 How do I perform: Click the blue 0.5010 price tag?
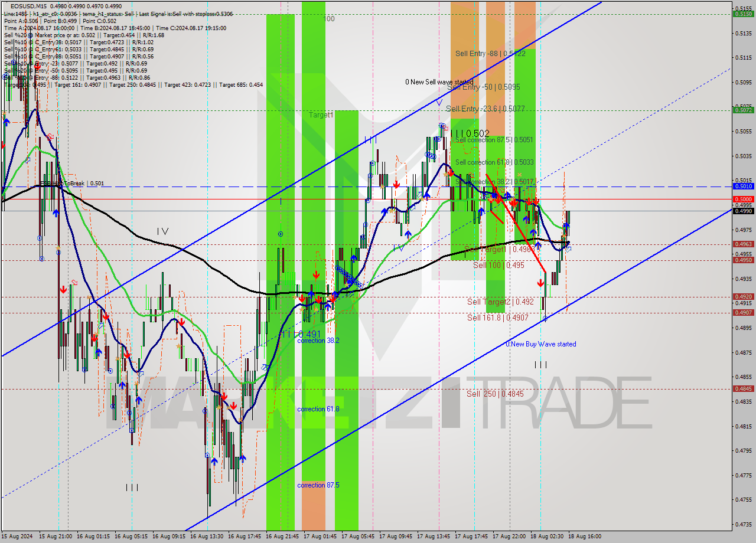point(743,186)
